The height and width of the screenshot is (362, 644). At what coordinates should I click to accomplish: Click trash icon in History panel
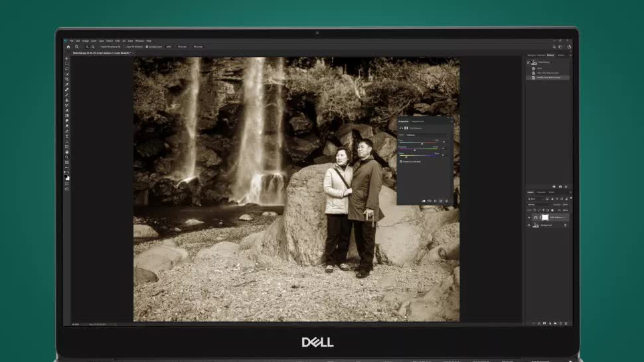566,186
